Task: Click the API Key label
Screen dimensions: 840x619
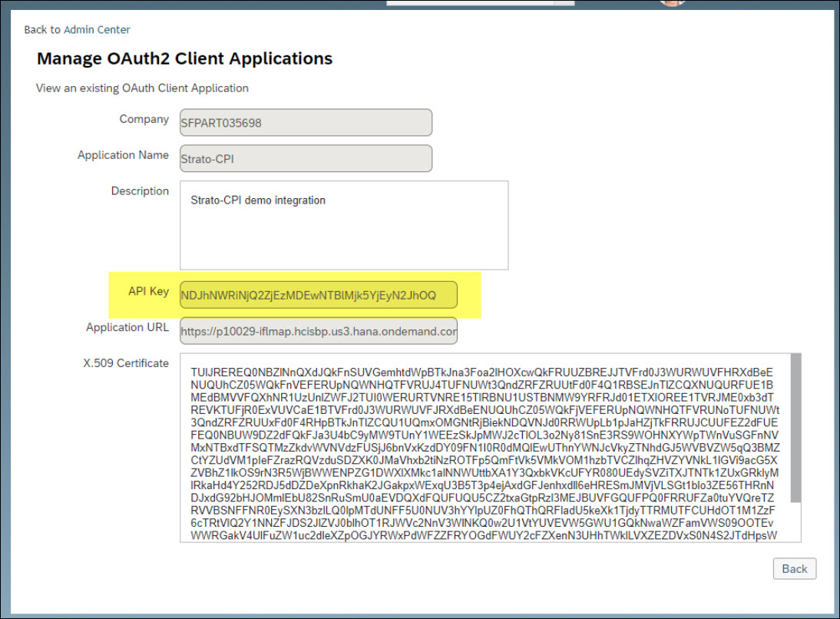Action: (x=148, y=291)
